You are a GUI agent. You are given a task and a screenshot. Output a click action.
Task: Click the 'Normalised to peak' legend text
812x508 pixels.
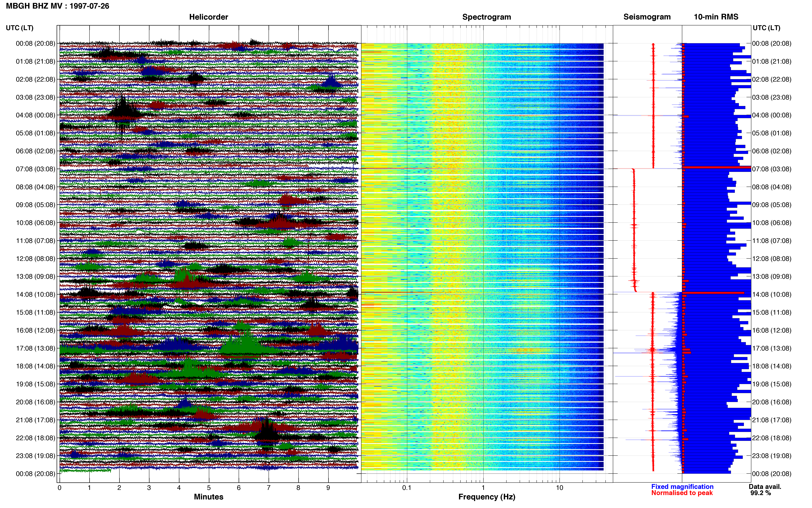(x=682, y=493)
